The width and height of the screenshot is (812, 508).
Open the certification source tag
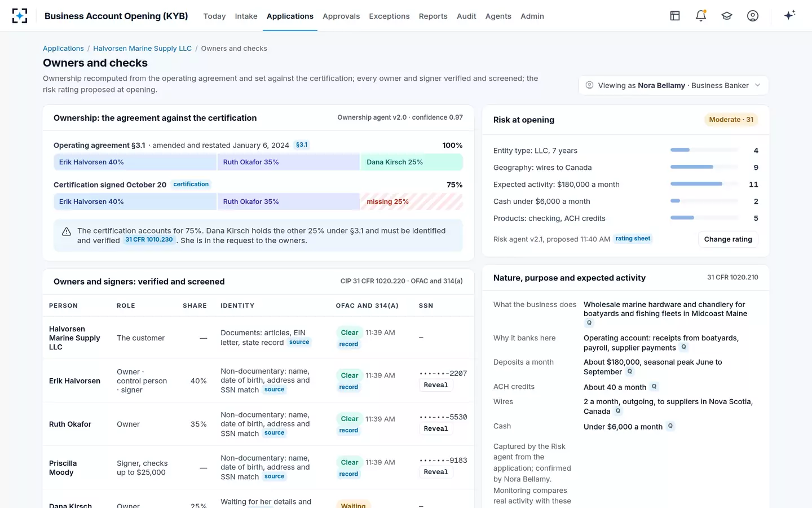(191, 185)
